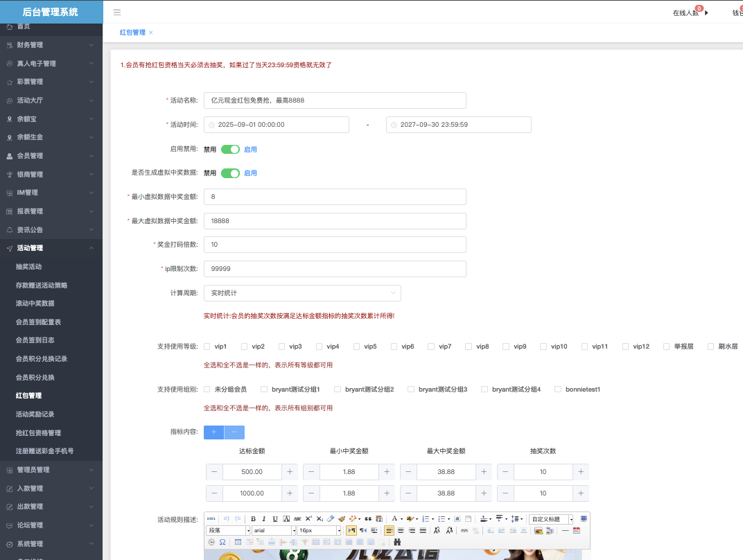
Task: Open the 计算周期 dropdown
Action: click(302, 293)
